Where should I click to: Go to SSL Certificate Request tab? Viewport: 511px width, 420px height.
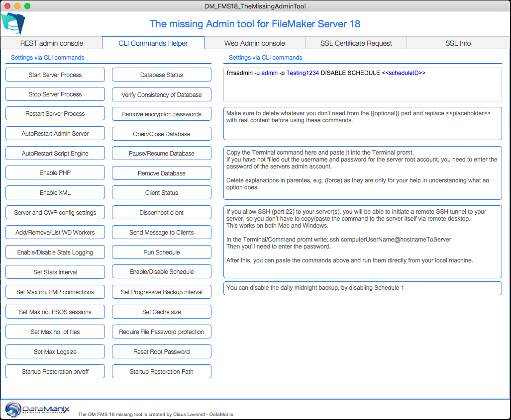click(x=356, y=43)
